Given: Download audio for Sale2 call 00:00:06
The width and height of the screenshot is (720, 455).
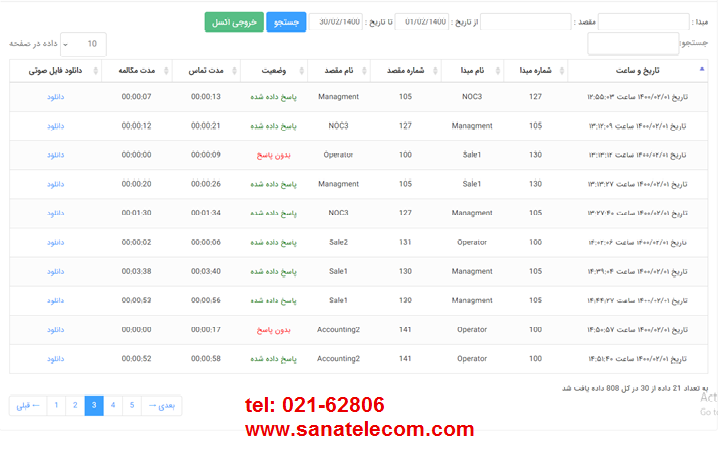Looking at the screenshot, I should pos(56,242).
